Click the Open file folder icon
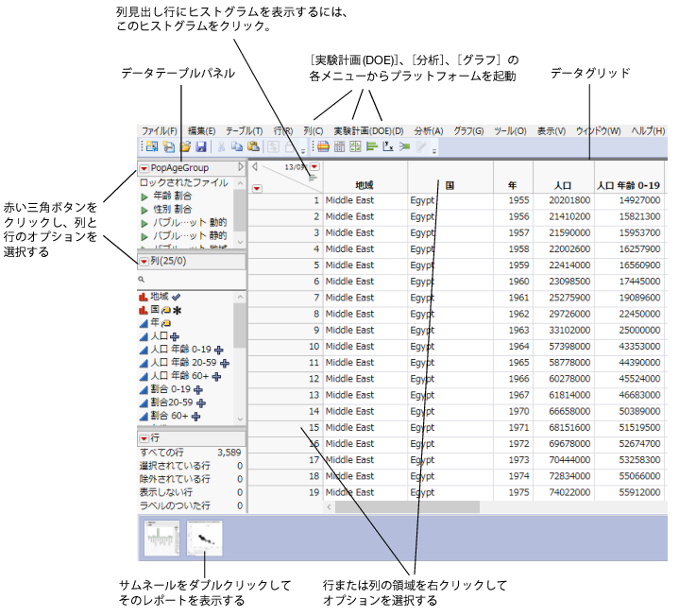The width and height of the screenshot is (679, 616). [185, 146]
